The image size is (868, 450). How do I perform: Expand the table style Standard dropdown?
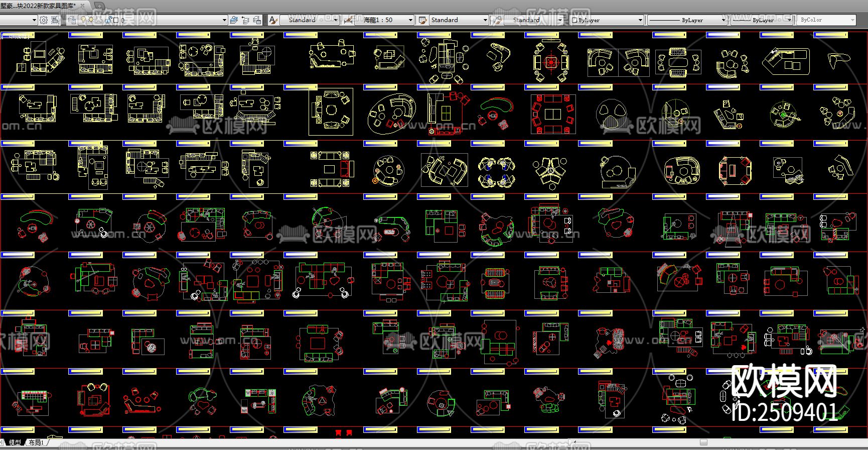(x=485, y=20)
